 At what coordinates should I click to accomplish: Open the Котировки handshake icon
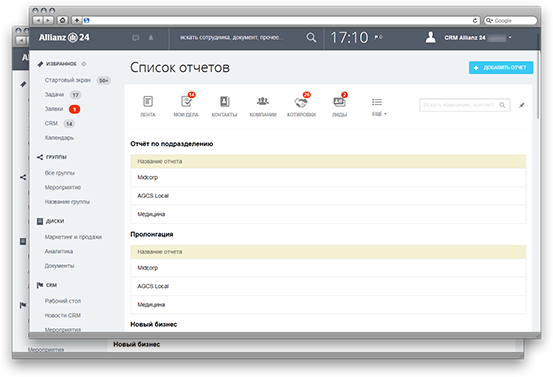(x=301, y=102)
